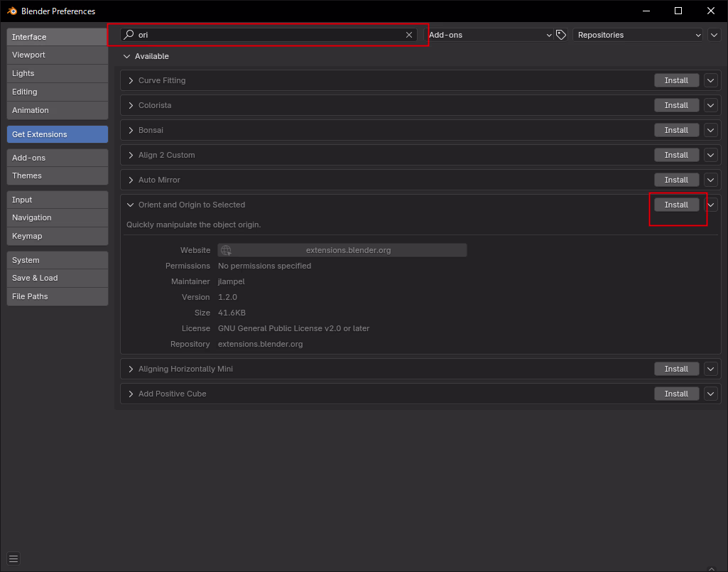This screenshot has width=728, height=572.
Task: Open the Add-ons type filter dropdown
Action: [x=490, y=35]
